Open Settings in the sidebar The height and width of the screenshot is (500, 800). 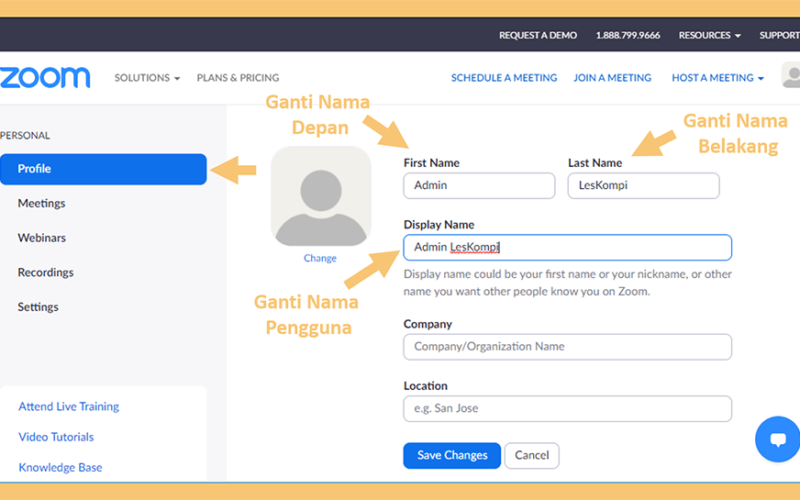[x=38, y=307]
